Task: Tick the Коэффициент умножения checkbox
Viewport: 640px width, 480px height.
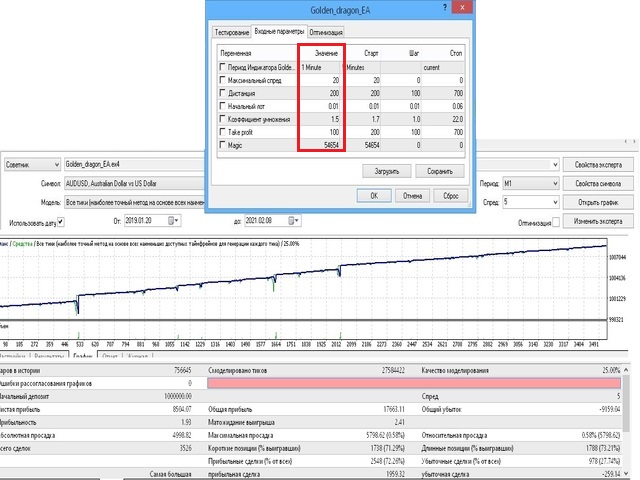Action: tap(222, 119)
